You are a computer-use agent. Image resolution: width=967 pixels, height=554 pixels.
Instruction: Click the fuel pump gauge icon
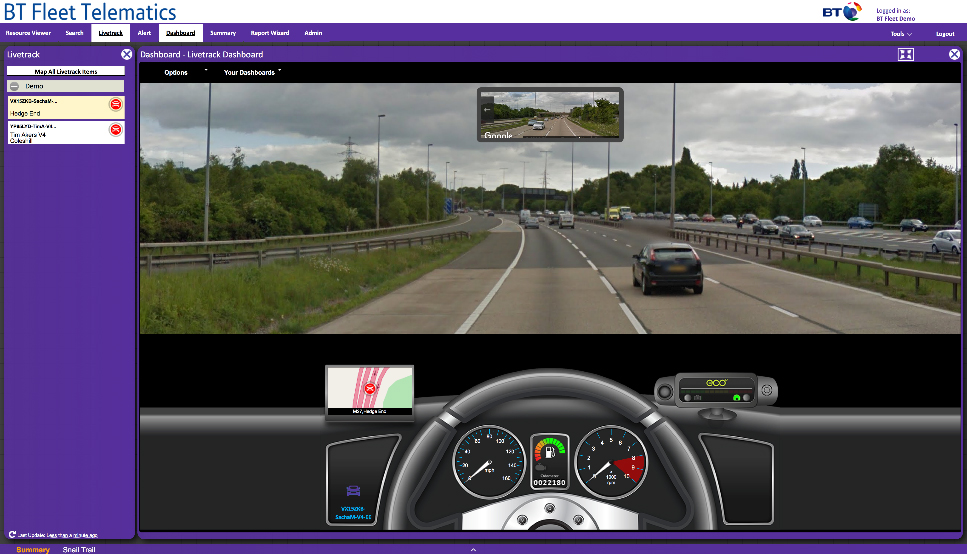(549, 452)
